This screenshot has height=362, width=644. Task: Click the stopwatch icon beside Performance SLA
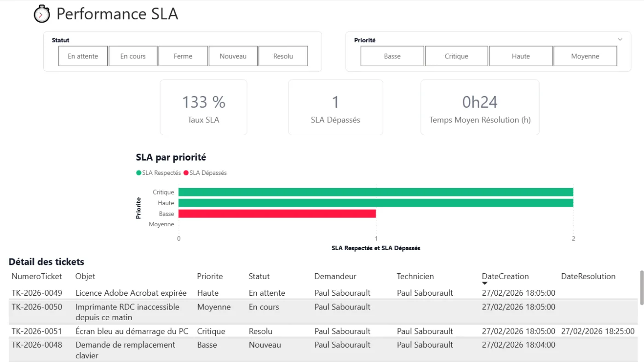(42, 14)
